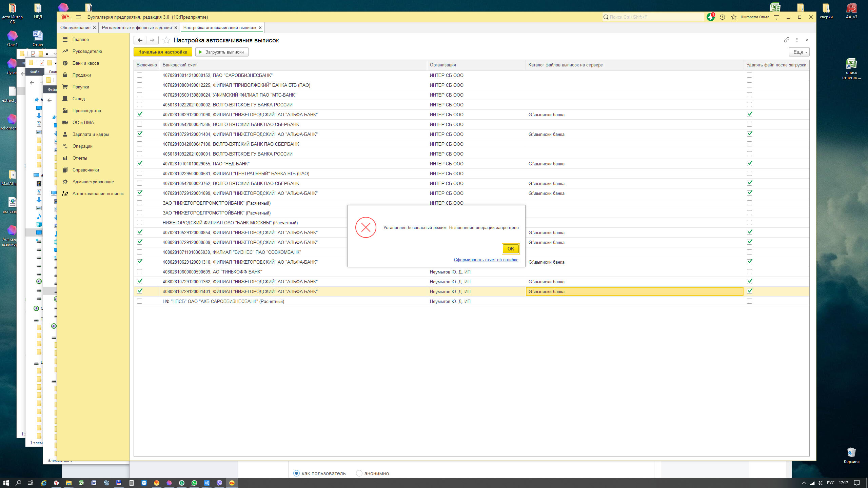Switch to 'Файл' tab in background Explorer window
This screenshot has width=868, height=488.
tap(35, 72)
